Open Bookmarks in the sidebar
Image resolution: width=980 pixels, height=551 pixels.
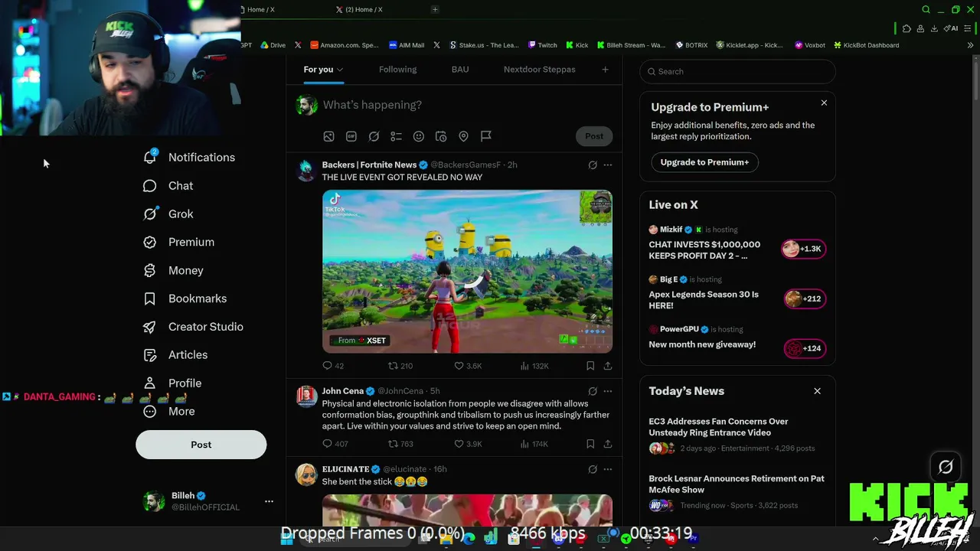(185, 298)
